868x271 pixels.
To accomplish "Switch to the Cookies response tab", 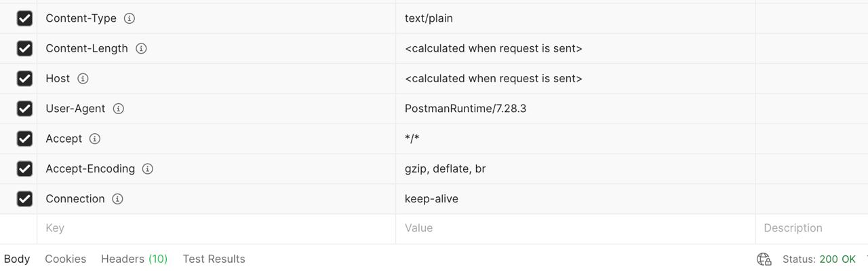I will [x=65, y=259].
